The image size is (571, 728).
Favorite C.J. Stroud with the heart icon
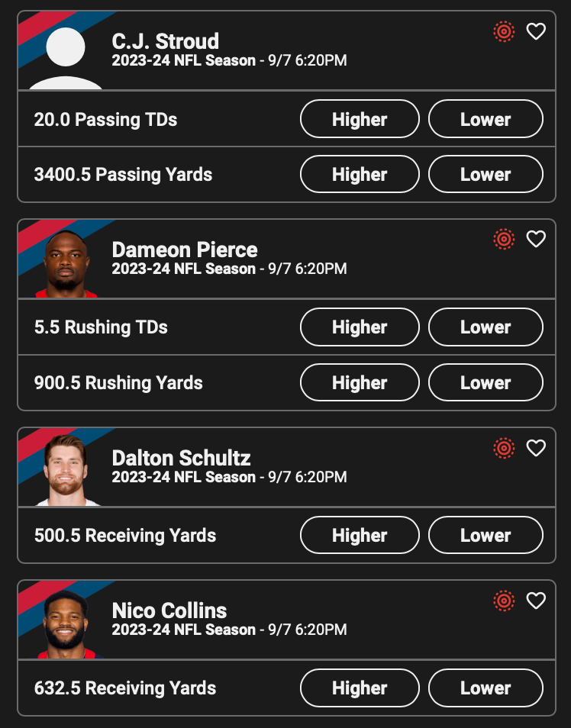[x=537, y=31]
